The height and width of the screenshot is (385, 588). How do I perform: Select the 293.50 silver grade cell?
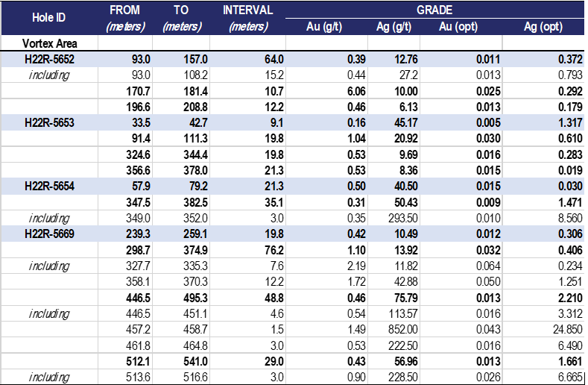click(x=403, y=218)
